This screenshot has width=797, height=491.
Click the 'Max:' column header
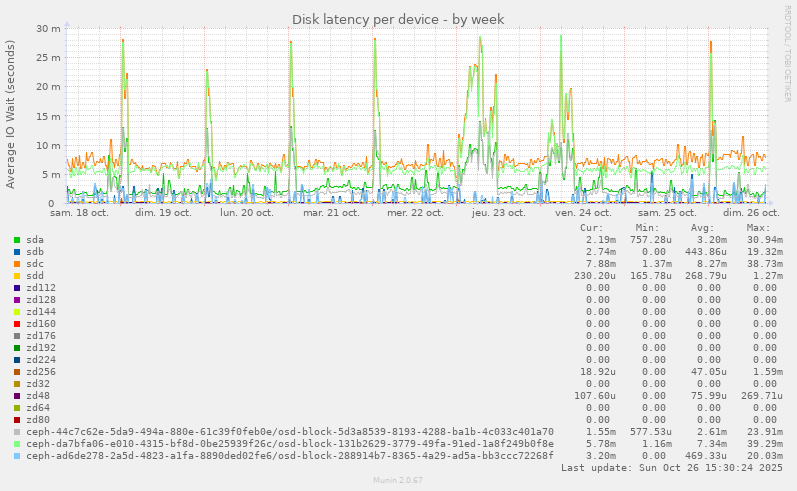pos(758,228)
